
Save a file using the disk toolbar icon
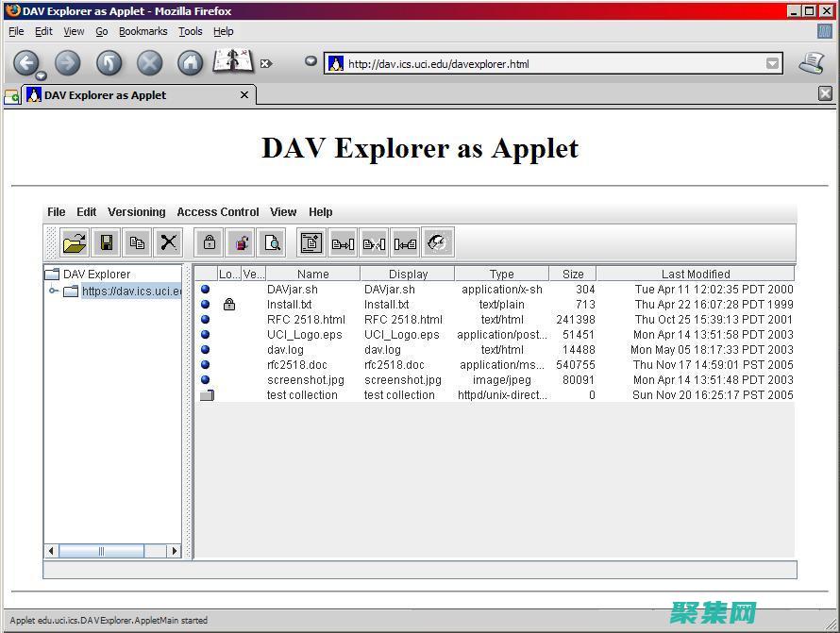pos(107,242)
